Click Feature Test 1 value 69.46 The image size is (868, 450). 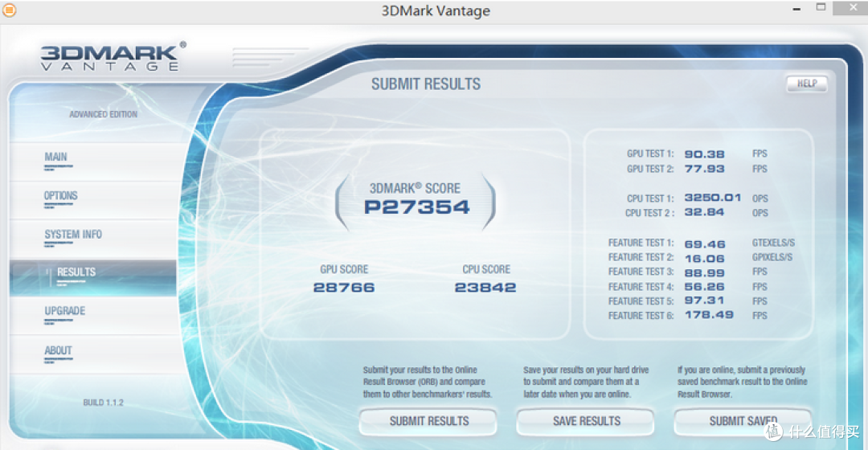click(705, 244)
